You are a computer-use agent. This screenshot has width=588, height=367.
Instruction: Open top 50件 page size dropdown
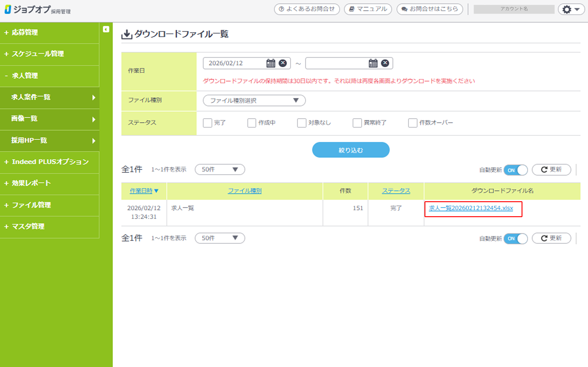[x=220, y=169]
